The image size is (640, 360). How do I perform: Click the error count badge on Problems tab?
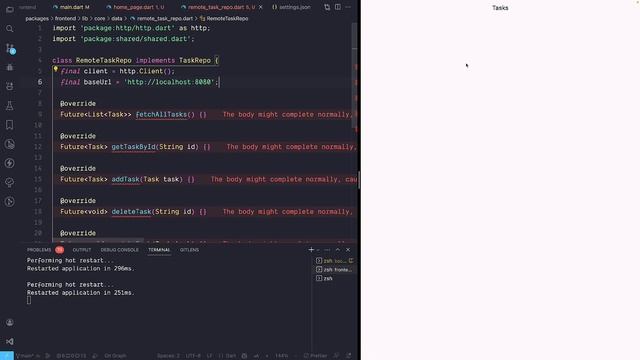point(60,249)
